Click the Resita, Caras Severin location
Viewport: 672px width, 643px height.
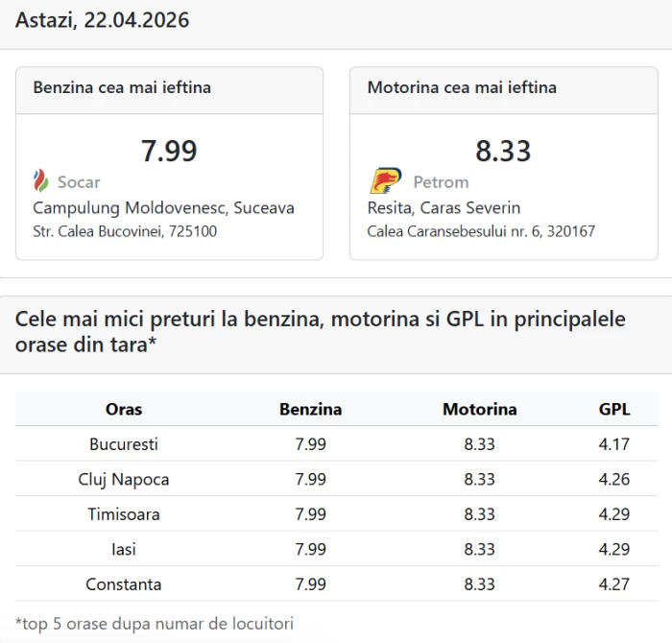click(444, 207)
